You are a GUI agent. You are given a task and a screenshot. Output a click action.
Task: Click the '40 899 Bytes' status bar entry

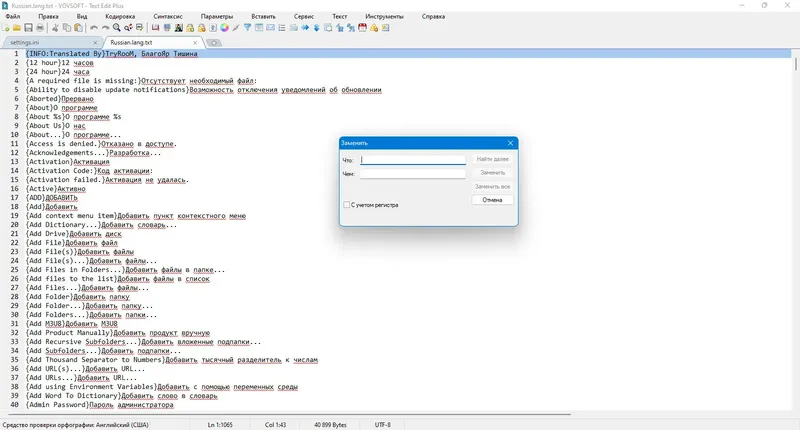click(330, 424)
